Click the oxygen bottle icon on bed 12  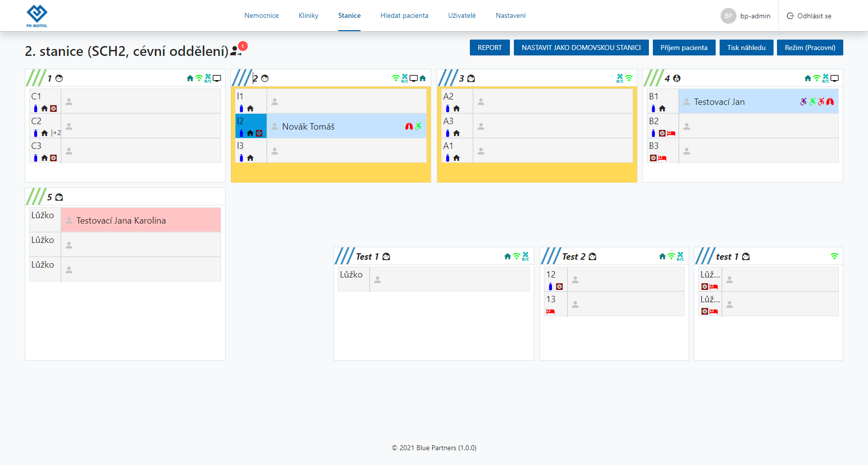click(550, 286)
